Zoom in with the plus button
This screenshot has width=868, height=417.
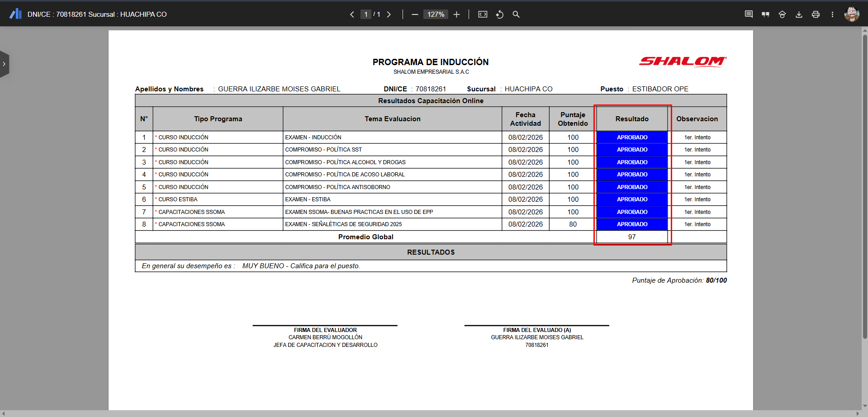456,14
